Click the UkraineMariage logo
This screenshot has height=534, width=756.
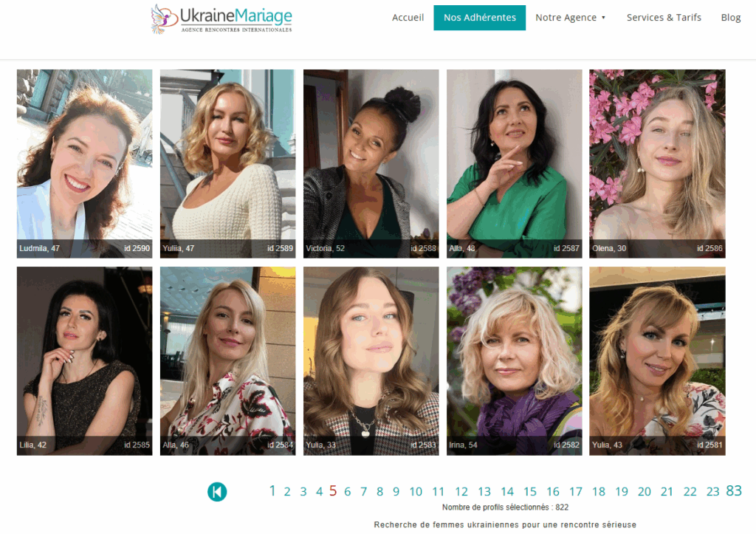pyautogui.click(x=221, y=19)
